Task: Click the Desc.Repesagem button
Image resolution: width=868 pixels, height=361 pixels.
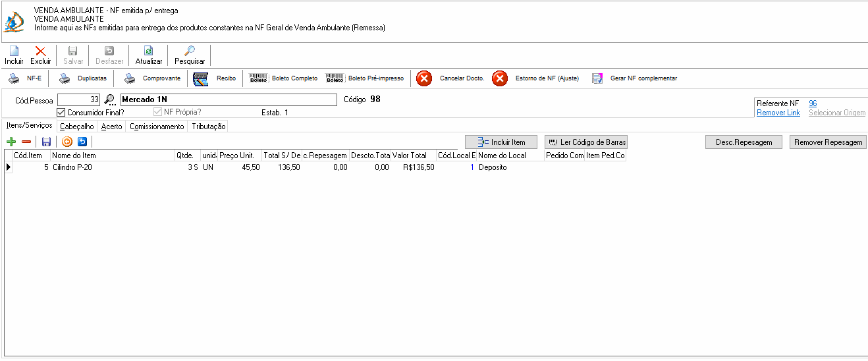Action: click(x=744, y=142)
